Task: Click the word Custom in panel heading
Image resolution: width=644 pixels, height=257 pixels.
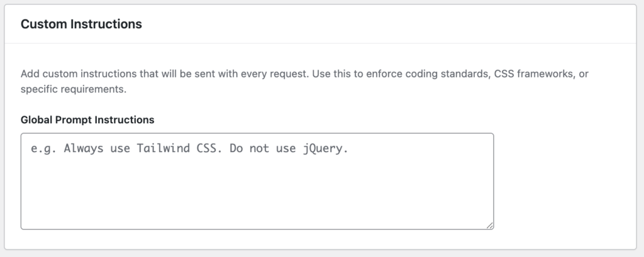Action: [43, 25]
